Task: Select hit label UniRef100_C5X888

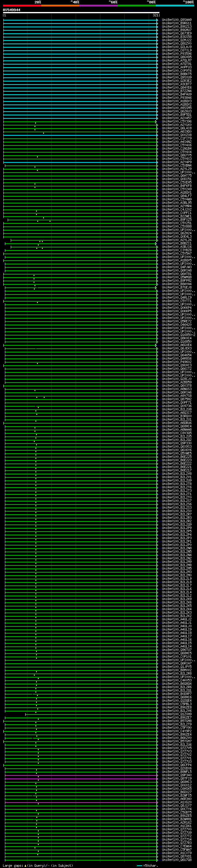Action: click(176, 226)
